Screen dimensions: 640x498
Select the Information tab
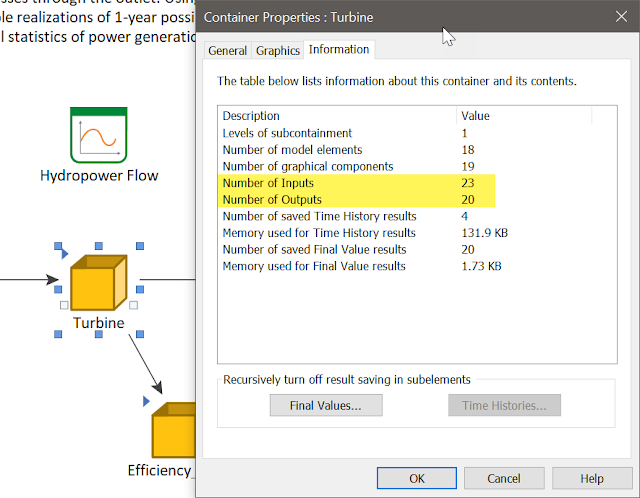coord(339,49)
